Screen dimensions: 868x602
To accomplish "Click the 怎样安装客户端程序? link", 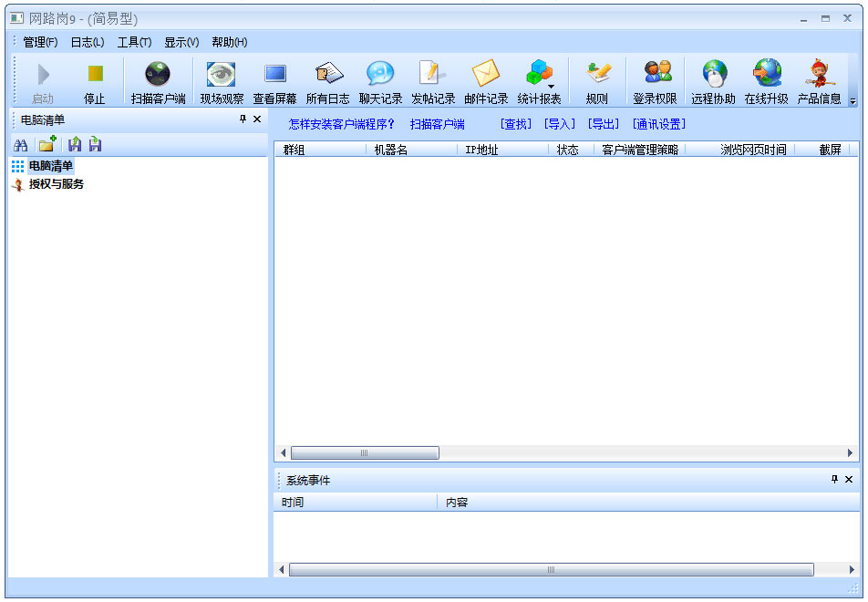I will point(342,124).
